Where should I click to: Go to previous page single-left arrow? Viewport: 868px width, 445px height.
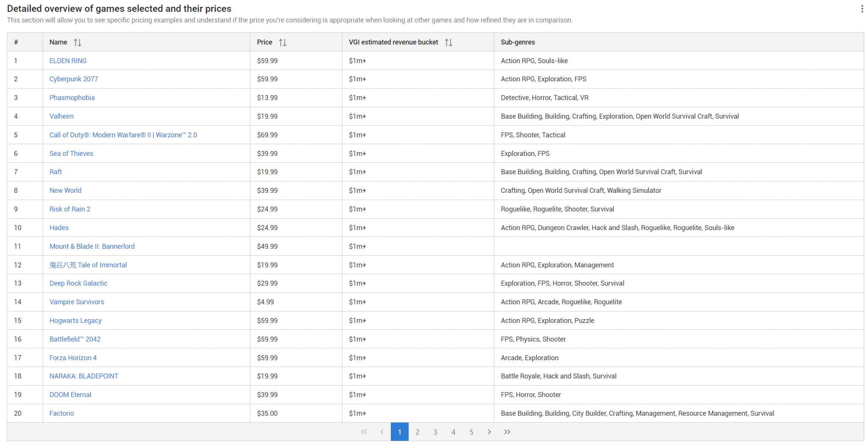point(381,432)
